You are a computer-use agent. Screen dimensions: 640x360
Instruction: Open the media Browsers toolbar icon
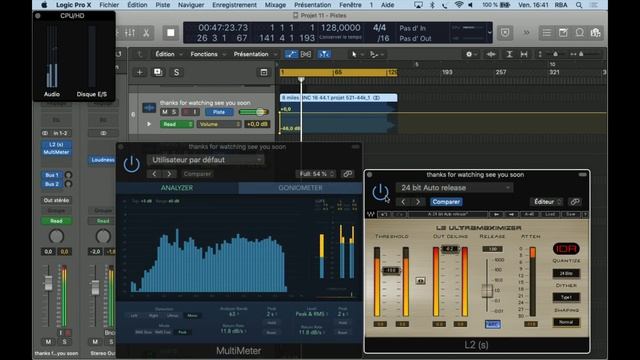pyautogui.click(x=595, y=33)
